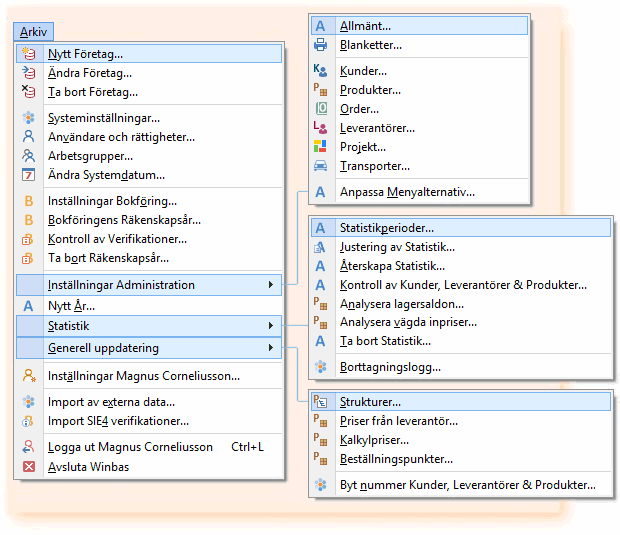Screen dimensions: 620x535
Task: Select Byt nummer Kunder, Leverantörer & Produkter
Action: (x=467, y=485)
